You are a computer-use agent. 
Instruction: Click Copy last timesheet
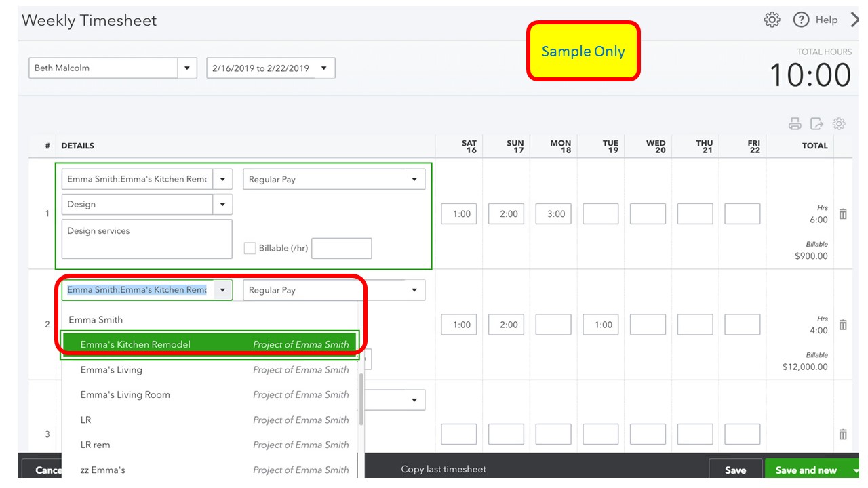click(443, 468)
